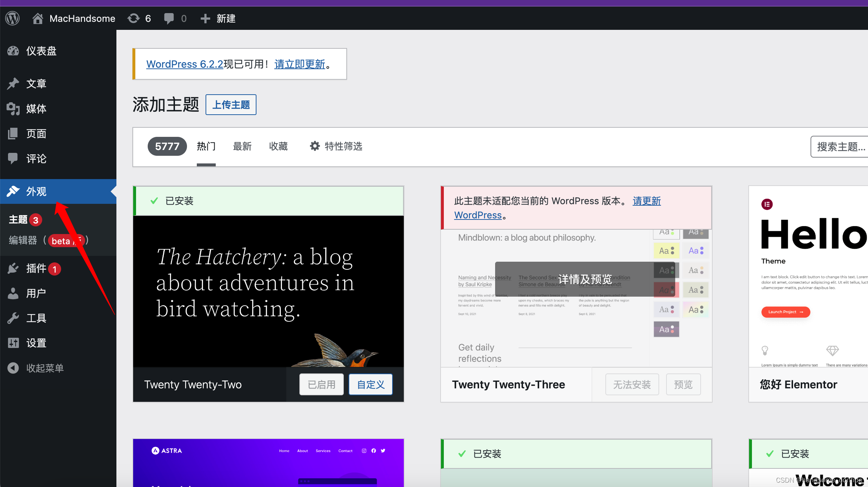
Task: Click the WordPress logo icon
Action: [x=12, y=18]
